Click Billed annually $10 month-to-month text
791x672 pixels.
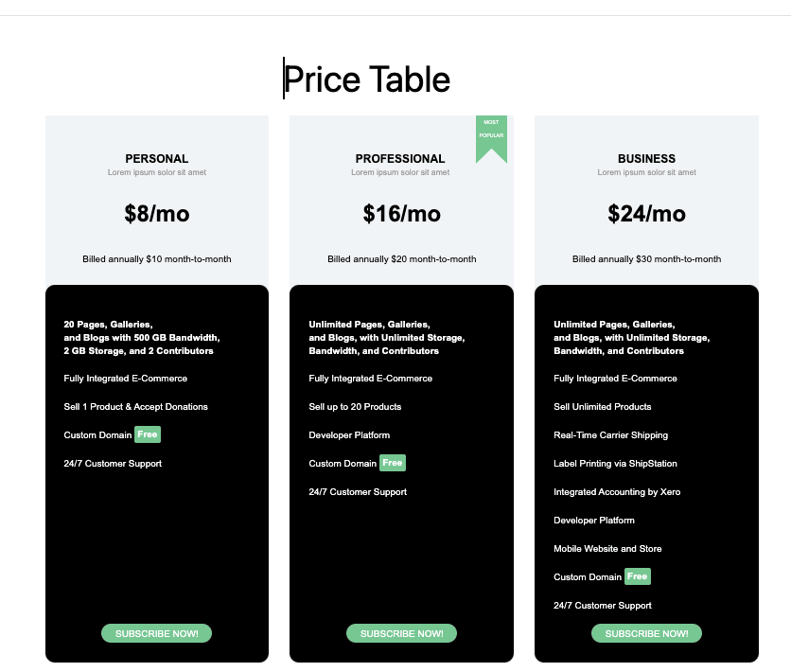point(157,259)
